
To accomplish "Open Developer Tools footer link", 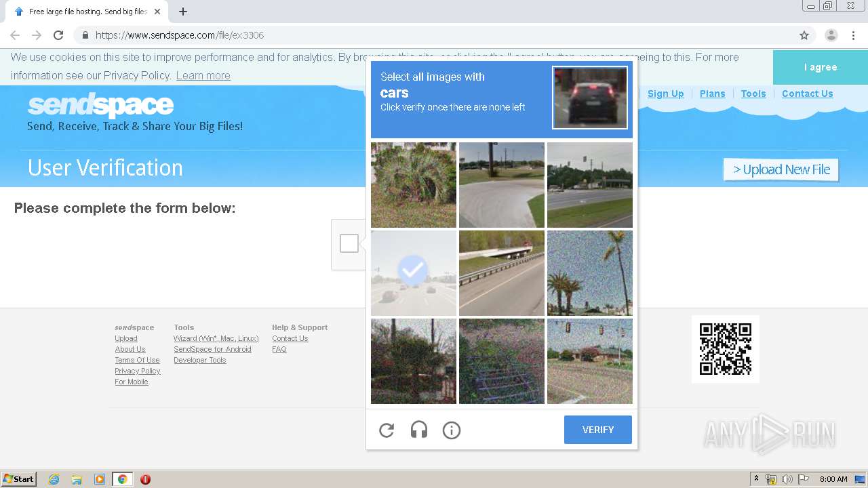I will point(200,360).
